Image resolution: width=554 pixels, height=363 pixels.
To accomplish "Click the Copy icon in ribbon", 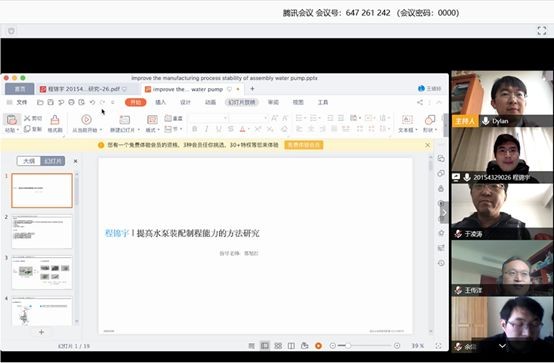I will click(x=27, y=129).
